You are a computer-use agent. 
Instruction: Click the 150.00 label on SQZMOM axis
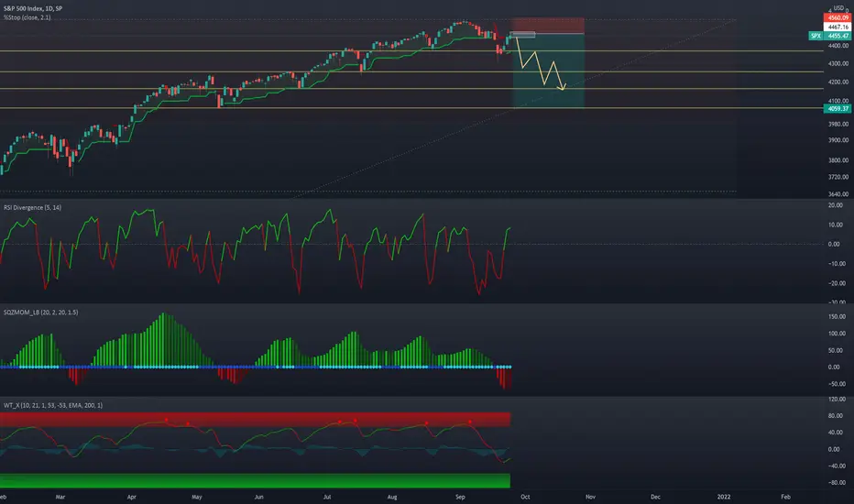(837, 316)
